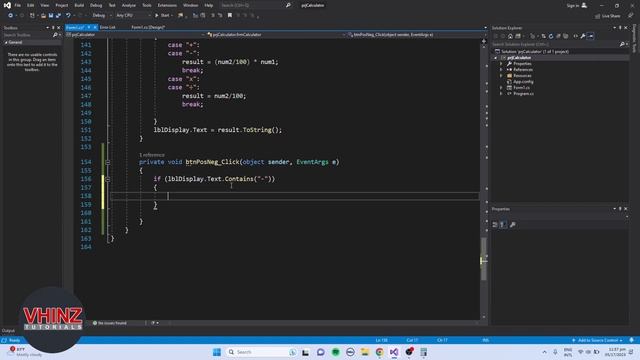Click the editor vertical scrollbar thumb

(484, 259)
